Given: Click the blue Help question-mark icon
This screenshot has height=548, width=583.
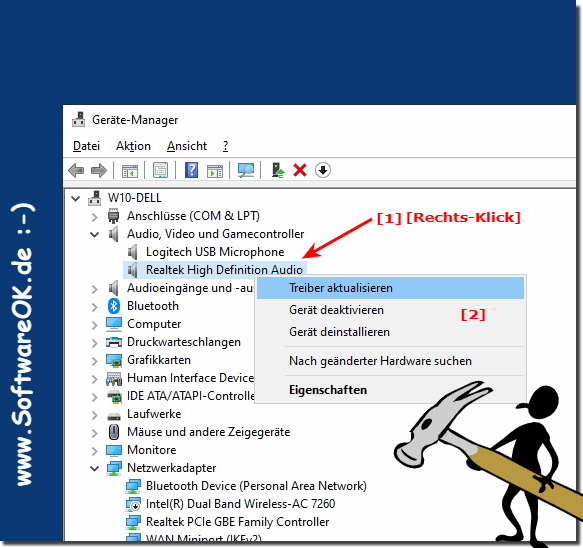Looking at the screenshot, I should point(191,170).
